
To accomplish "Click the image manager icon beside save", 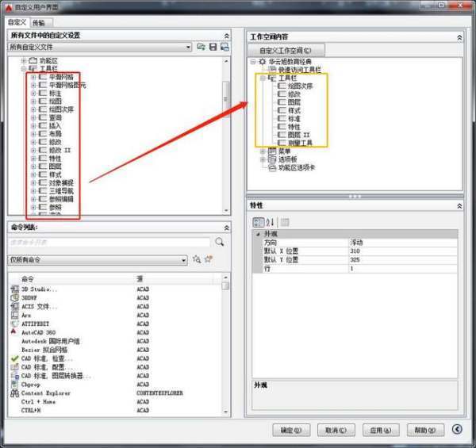I will [x=225, y=47].
